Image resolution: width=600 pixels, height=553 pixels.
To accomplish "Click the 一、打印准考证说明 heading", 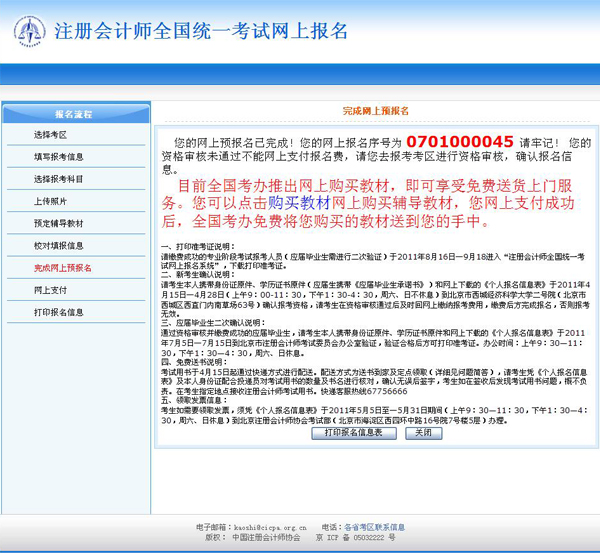I will (x=198, y=246).
